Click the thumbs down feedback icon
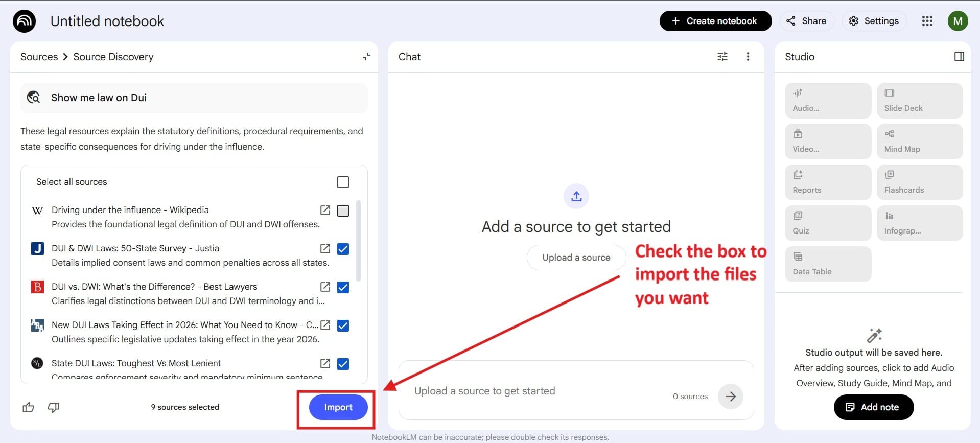 point(54,407)
